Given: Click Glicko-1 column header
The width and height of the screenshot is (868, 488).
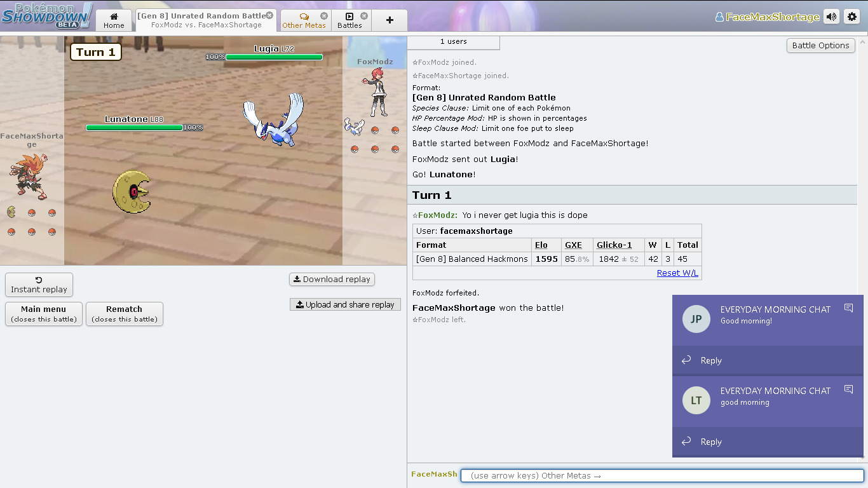Looking at the screenshot, I should 614,245.
